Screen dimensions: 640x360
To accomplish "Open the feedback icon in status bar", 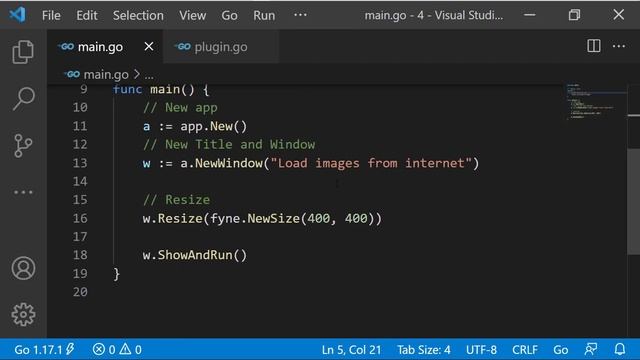I will (x=591, y=349).
